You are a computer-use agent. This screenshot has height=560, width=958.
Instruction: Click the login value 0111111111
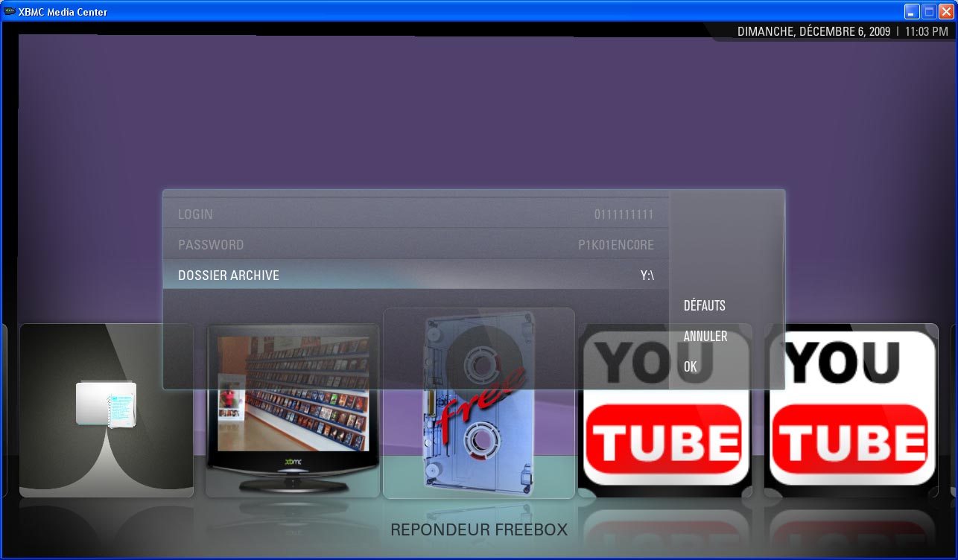624,214
